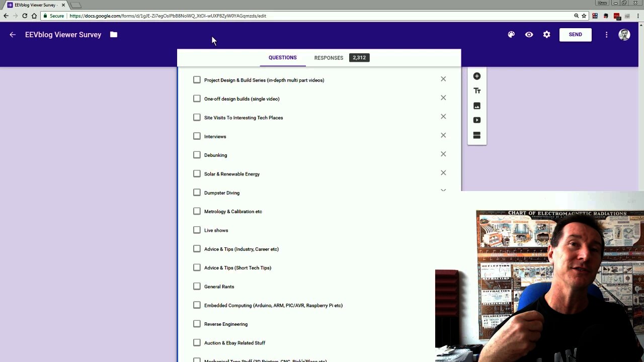Move form to folder icon
This screenshot has width=644, height=362.
coord(114,35)
